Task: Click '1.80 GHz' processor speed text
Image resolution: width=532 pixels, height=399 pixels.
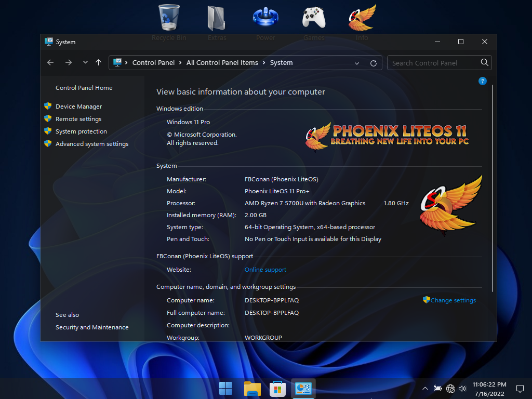Action: 396,203
